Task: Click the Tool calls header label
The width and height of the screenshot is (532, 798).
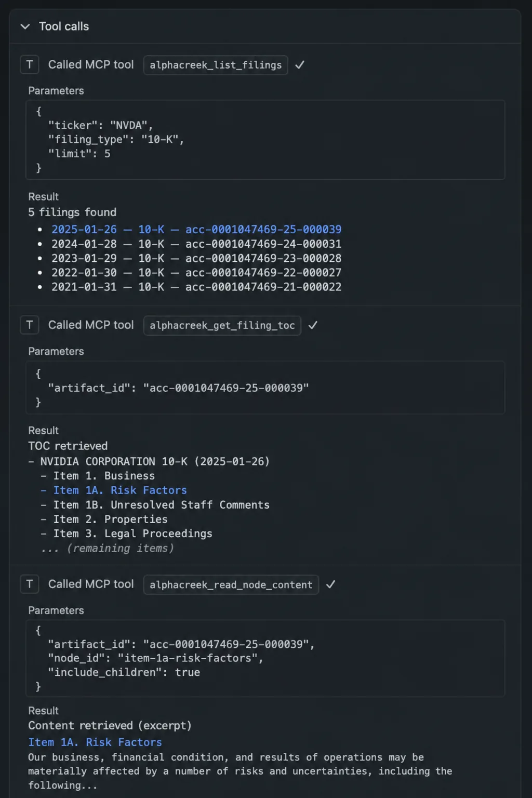Action: tap(64, 26)
